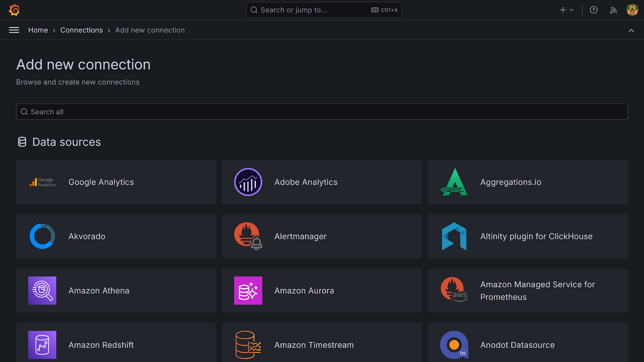Click the Alertmanager flame bell icon
The height and width of the screenshot is (362, 644).
tap(248, 236)
